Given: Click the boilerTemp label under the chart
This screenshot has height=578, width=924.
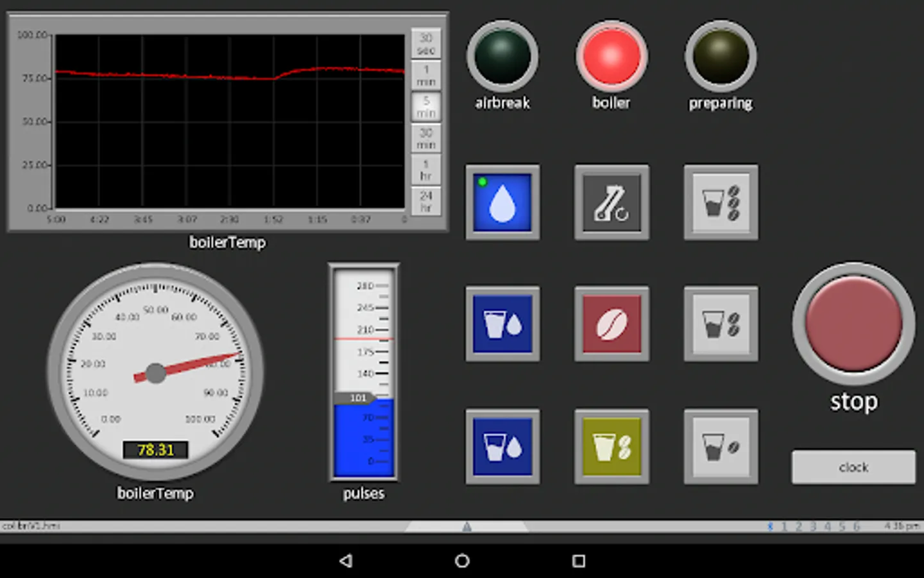Looking at the screenshot, I should [x=227, y=242].
